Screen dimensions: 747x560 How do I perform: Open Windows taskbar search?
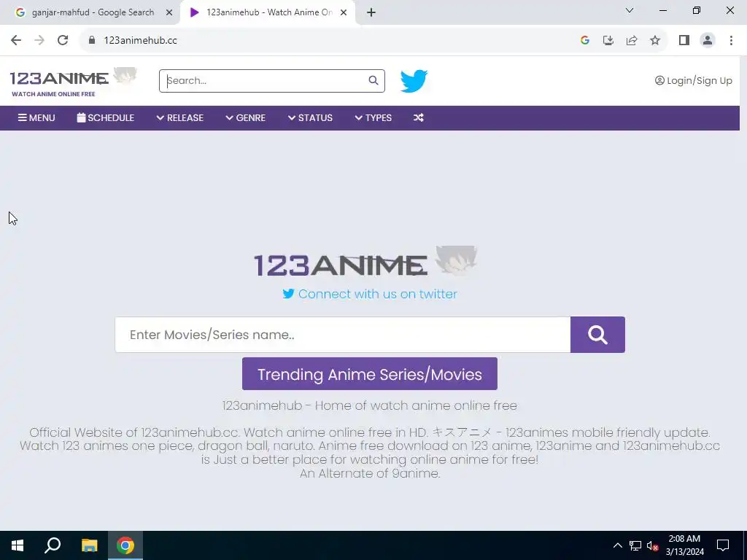pos(53,545)
